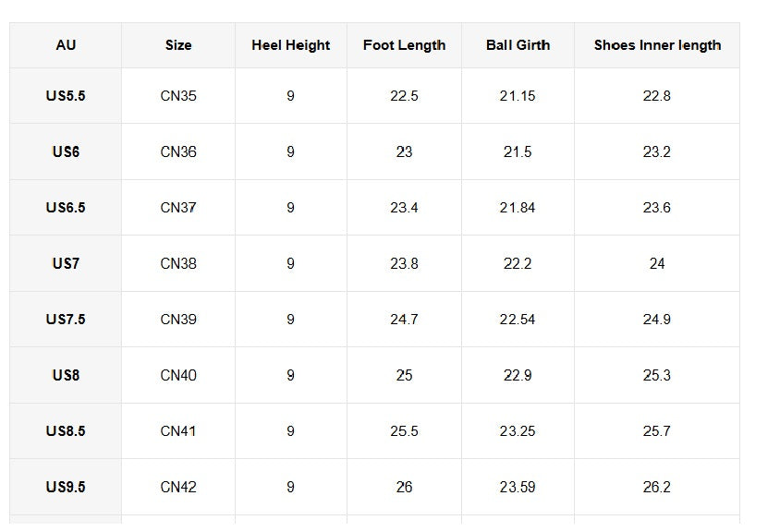The image size is (780, 532).
Task: Click the Foot Length column header
Action: [x=404, y=45]
